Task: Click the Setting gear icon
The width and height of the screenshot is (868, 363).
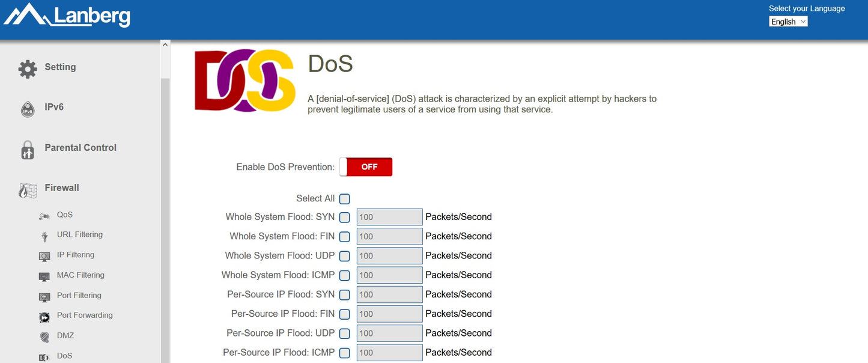Action: coord(28,69)
